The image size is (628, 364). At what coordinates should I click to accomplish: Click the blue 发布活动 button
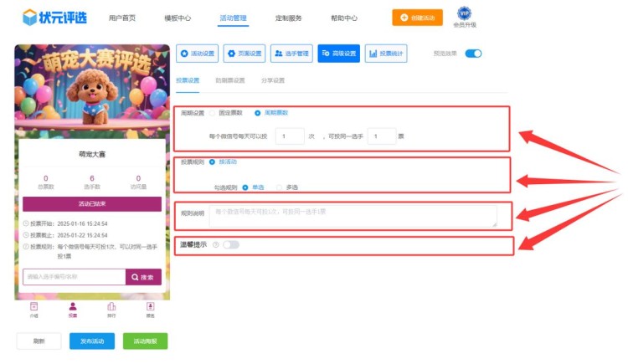pyautogui.click(x=92, y=341)
